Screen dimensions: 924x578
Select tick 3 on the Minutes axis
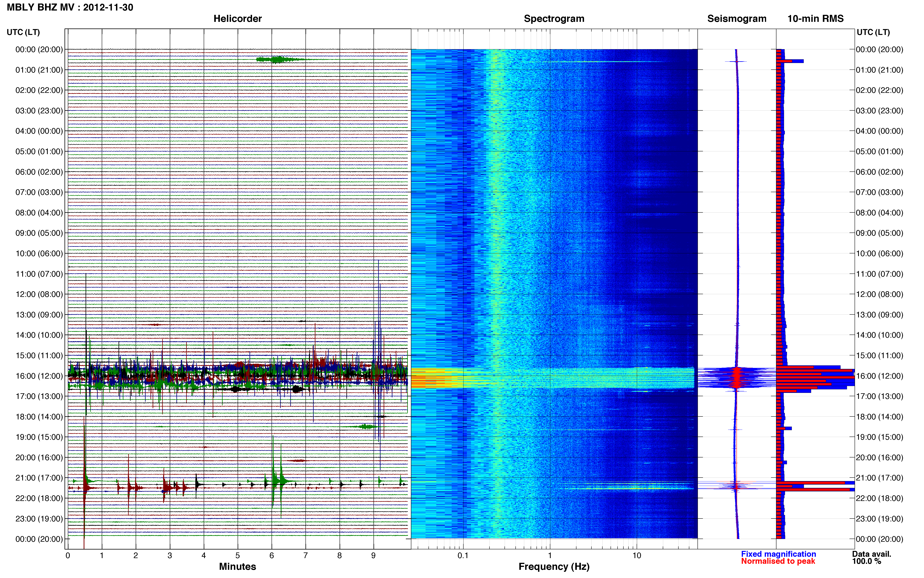pos(170,555)
